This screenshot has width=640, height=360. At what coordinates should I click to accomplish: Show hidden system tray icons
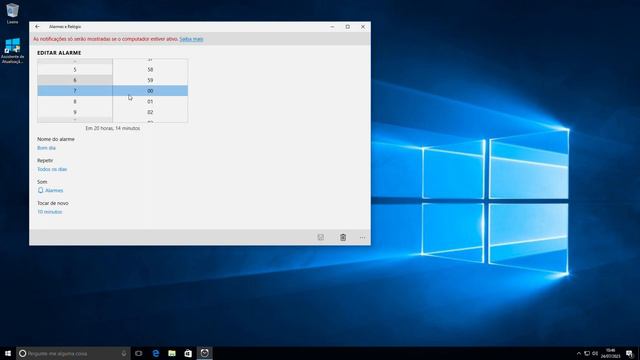point(578,353)
